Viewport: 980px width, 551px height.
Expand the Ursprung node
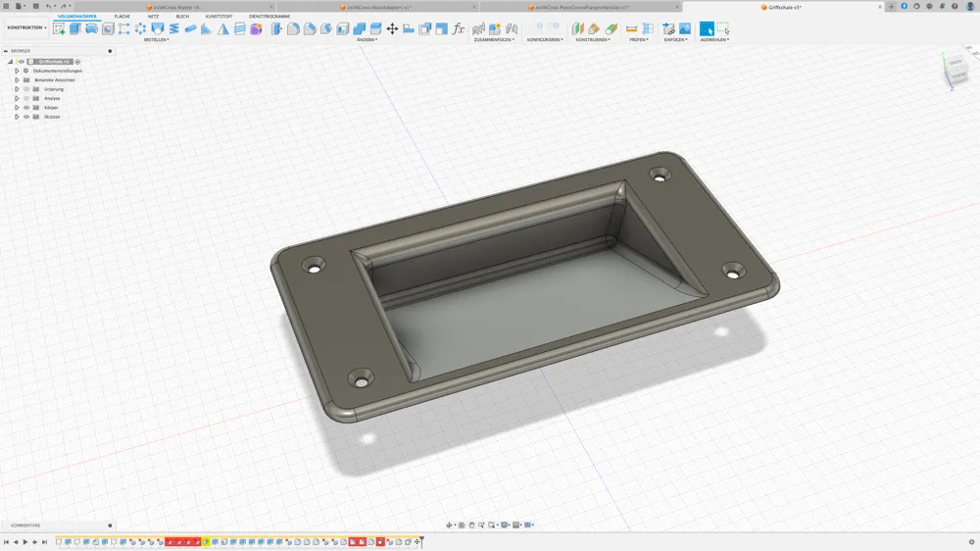point(17,89)
